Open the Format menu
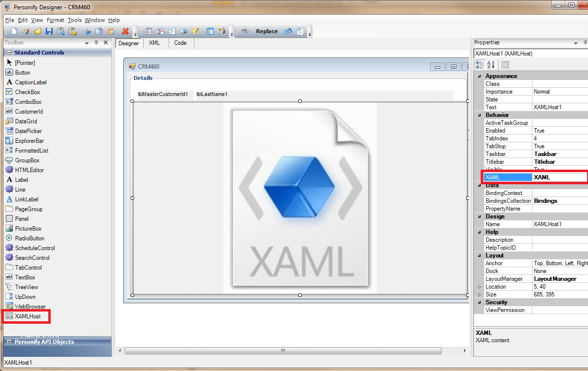Screen dimensions: 588x371 (x=56, y=20)
